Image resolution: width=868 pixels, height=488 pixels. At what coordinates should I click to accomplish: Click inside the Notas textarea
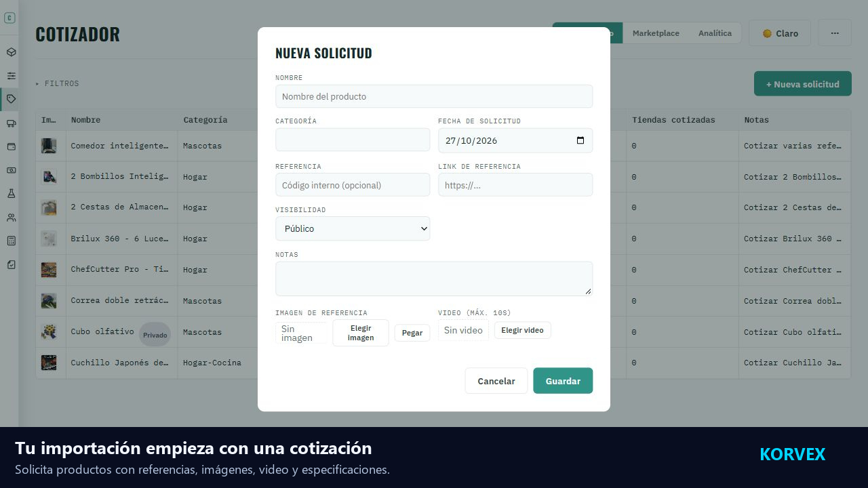434,279
